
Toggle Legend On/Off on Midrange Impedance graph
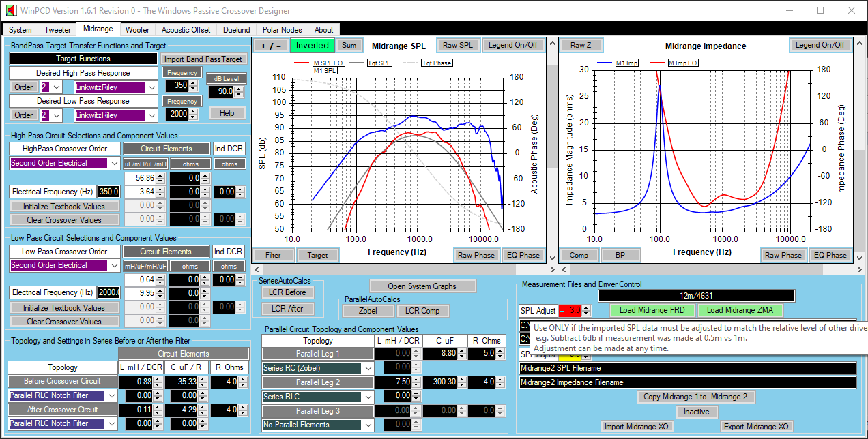tap(819, 46)
